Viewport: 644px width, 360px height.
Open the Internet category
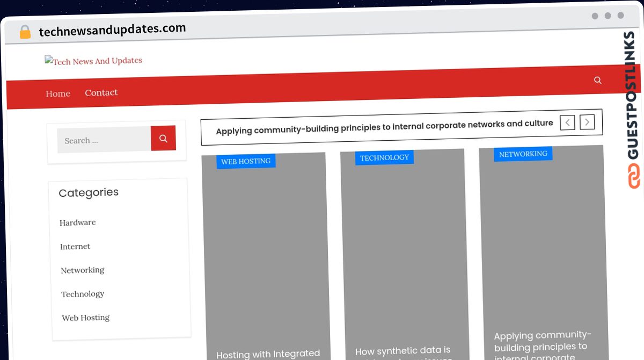(75, 247)
